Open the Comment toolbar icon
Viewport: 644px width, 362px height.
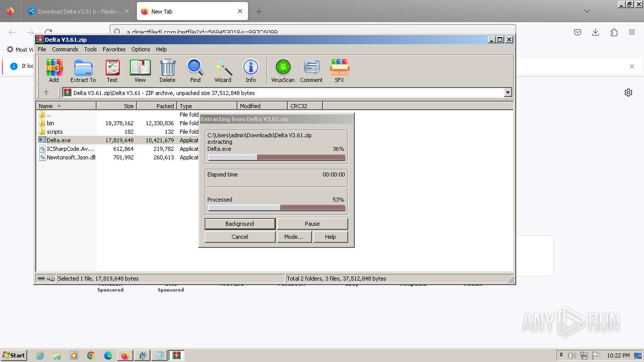pyautogui.click(x=311, y=70)
